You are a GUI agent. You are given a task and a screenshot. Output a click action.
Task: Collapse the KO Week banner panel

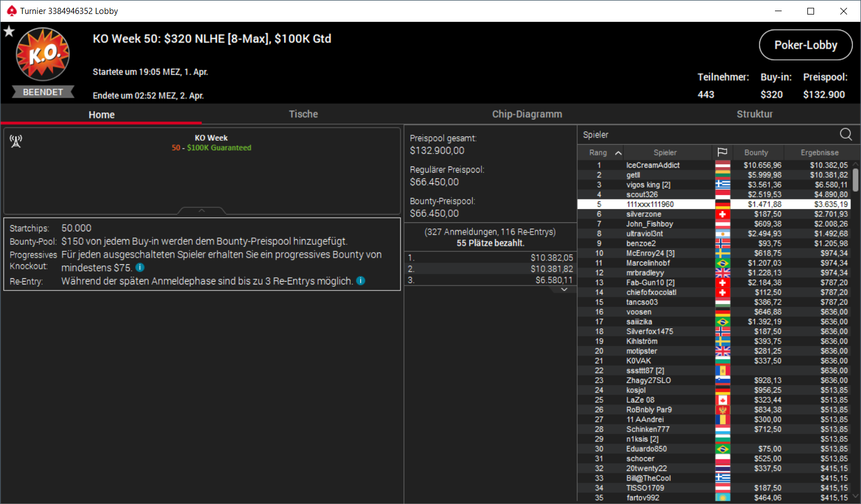202,211
